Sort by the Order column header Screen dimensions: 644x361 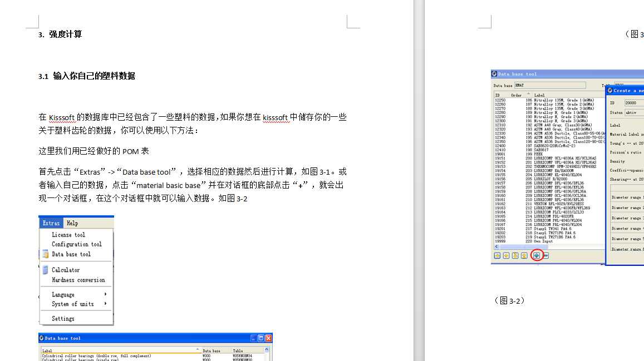516,95
